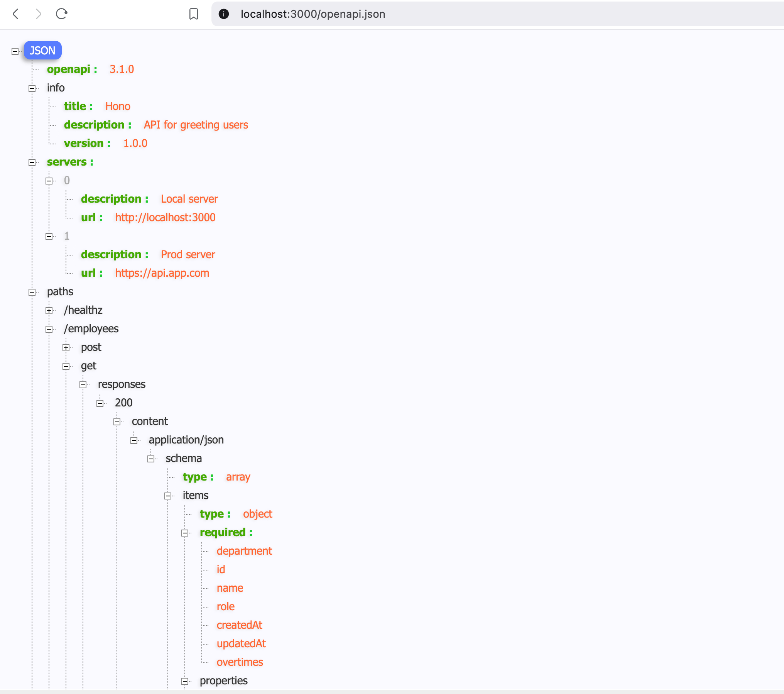This screenshot has height=694, width=784.
Task: Collapse the /employees path node
Action: pyautogui.click(x=49, y=329)
